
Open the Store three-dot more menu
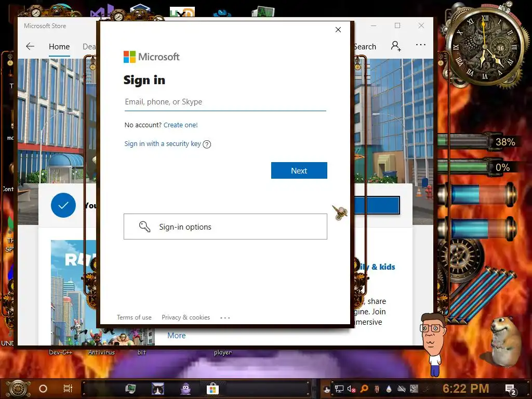[x=421, y=45]
